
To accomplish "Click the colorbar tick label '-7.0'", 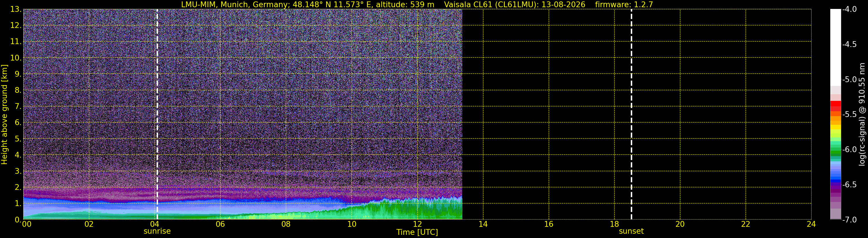I will point(849,220).
